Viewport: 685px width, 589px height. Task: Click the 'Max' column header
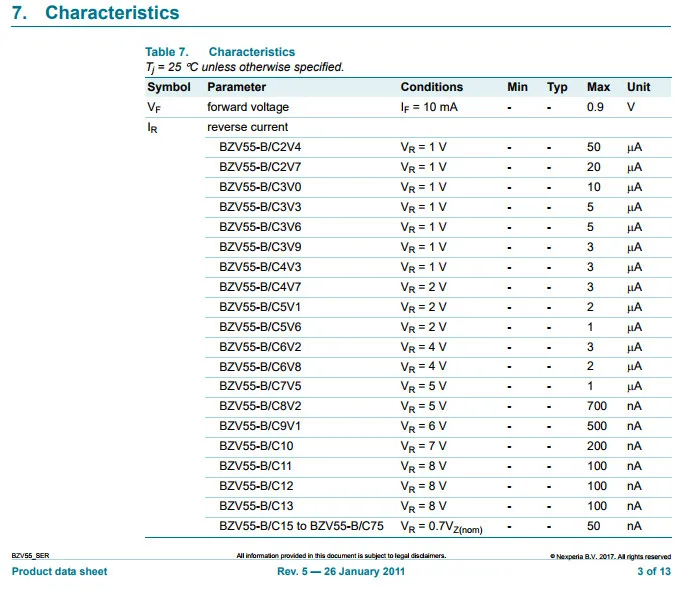(x=598, y=87)
